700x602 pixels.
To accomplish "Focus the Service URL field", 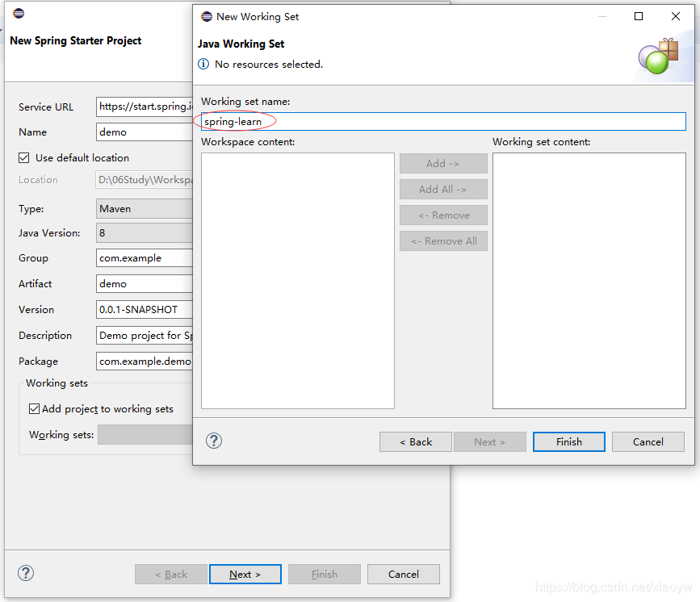I will [x=145, y=107].
